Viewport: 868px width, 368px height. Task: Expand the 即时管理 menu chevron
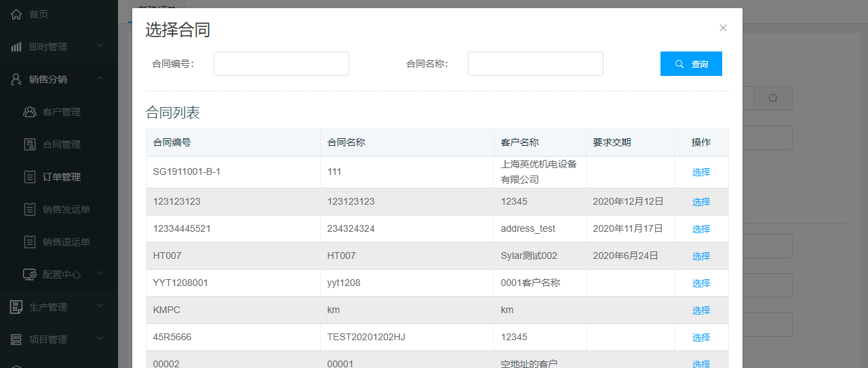[100, 46]
